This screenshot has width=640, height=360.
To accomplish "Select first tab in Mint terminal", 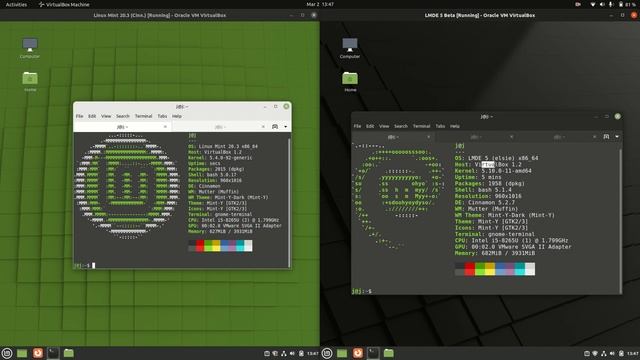I will [122, 127].
